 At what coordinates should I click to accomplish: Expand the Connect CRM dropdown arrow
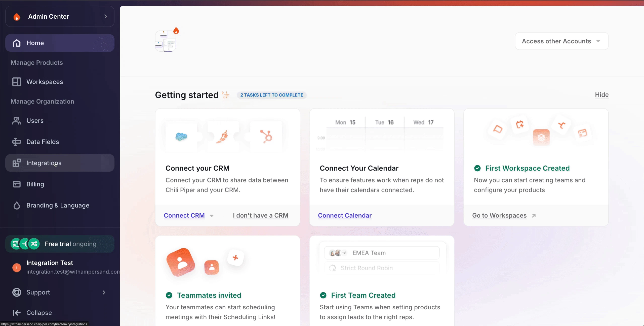pyautogui.click(x=212, y=216)
